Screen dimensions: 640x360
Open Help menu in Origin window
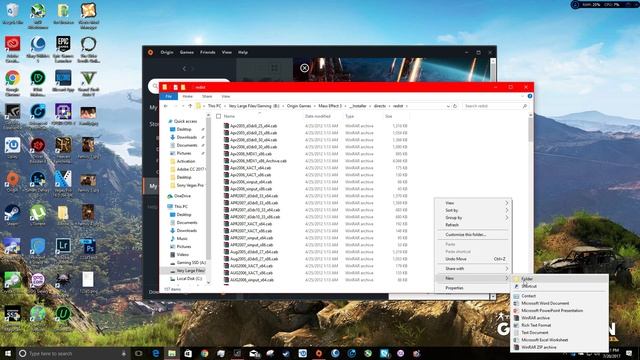tap(243, 52)
